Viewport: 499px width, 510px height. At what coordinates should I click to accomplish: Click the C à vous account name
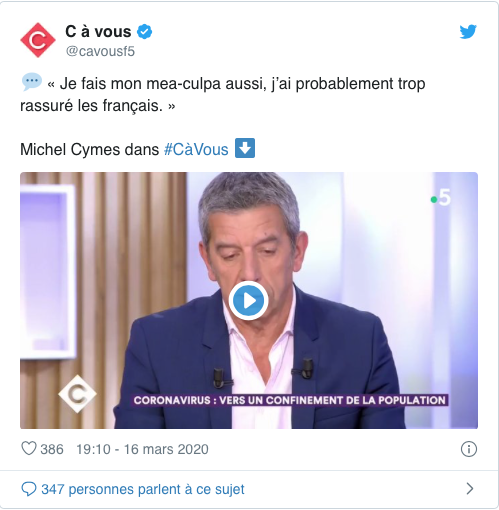pos(98,32)
